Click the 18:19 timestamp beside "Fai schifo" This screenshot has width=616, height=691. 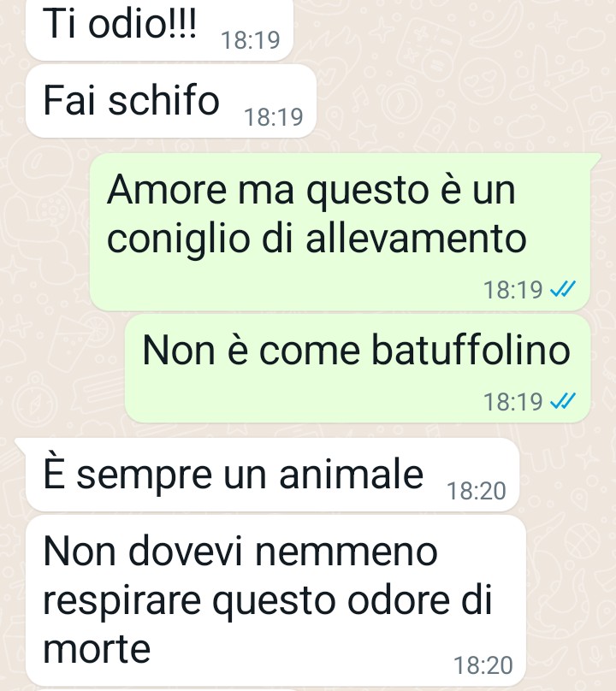[274, 117]
